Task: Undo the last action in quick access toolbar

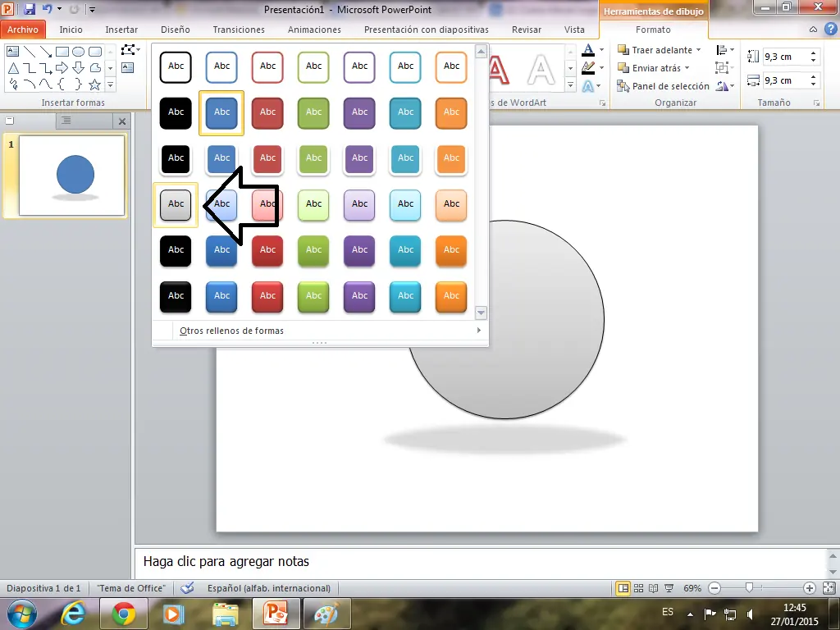Action: pyautogui.click(x=47, y=8)
